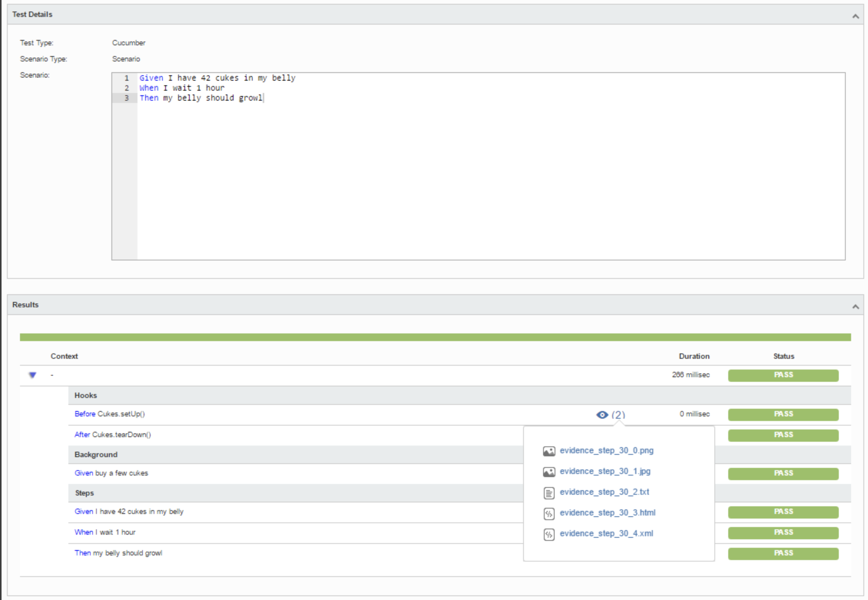This screenshot has width=868, height=600.
Task: Click the Cucumber test type value
Action: (129, 43)
